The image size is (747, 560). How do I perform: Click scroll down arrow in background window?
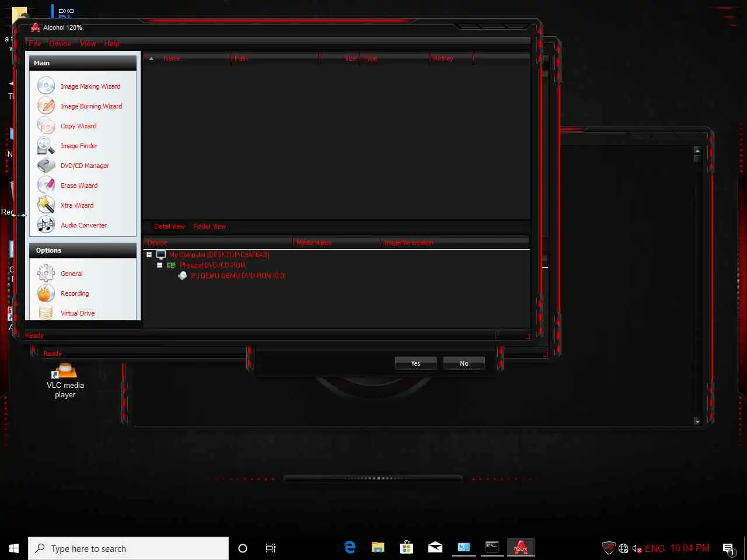[697, 421]
